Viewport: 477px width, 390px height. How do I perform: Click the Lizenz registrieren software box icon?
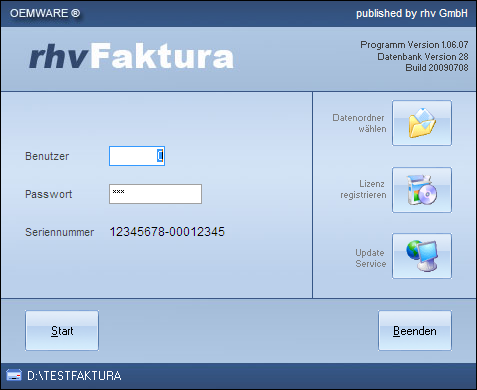point(422,190)
